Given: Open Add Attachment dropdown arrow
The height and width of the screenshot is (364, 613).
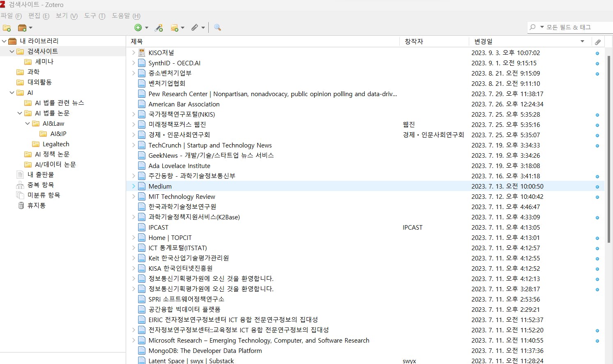Looking at the screenshot, I should click(x=203, y=28).
